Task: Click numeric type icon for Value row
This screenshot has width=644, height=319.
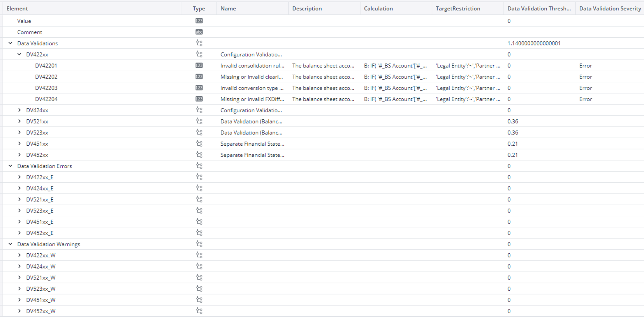Action: 199,21
